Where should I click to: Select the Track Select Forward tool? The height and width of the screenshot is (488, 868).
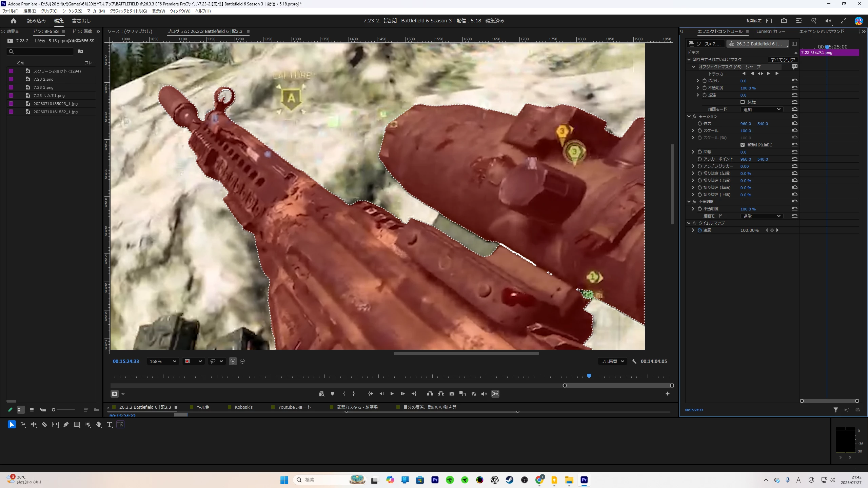tap(22, 424)
